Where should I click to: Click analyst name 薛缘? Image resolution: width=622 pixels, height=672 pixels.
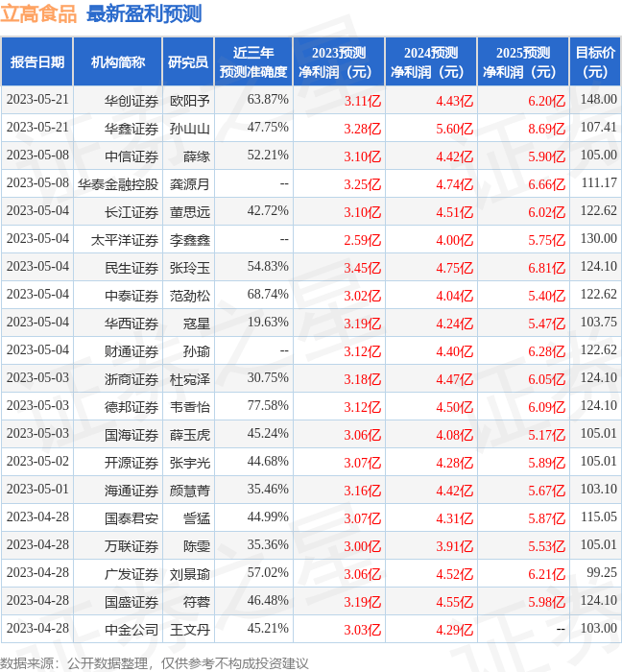tap(197, 156)
